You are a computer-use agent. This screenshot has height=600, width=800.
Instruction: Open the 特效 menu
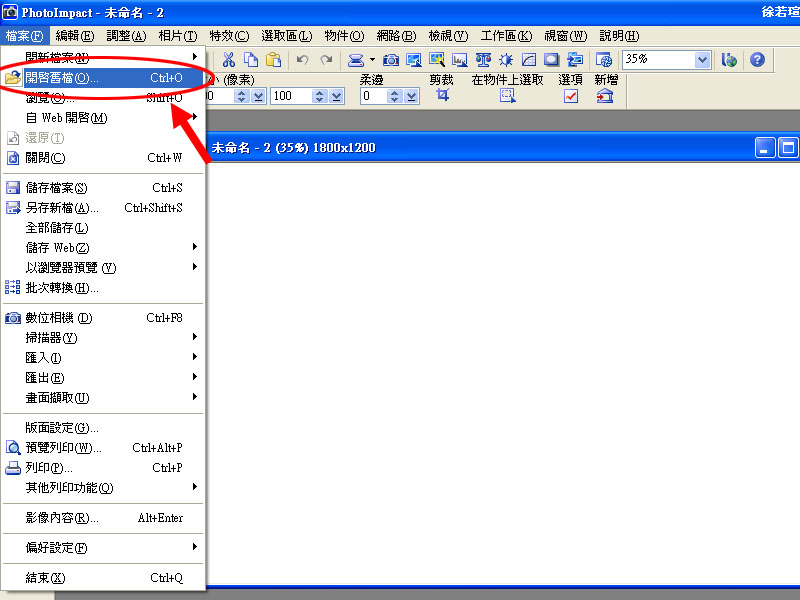[x=229, y=36]
